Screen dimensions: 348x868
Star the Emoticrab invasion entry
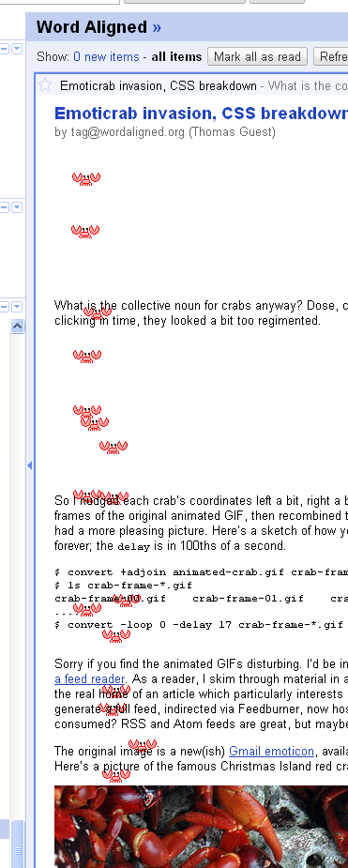click(45, 84)
